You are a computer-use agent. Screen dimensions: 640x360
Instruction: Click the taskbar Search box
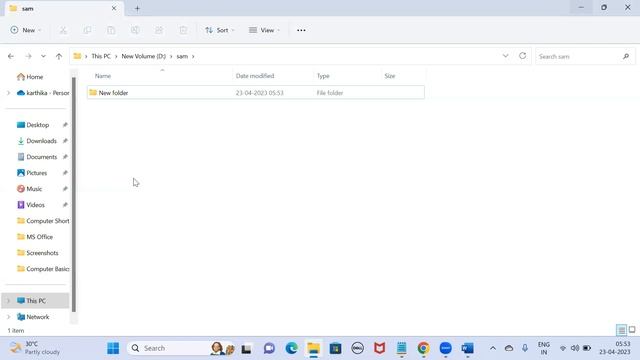(x=181, y=348)
